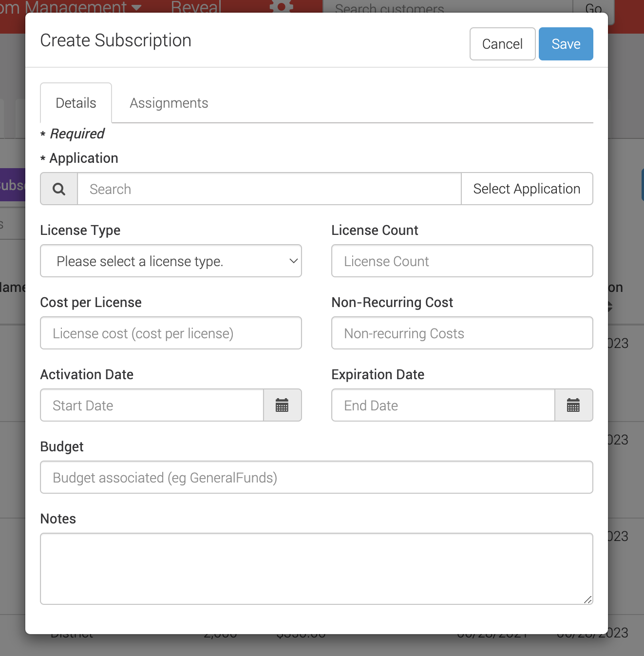Click the Go button behind the dialog
The image size is (644, 656).
pos(593,7)
